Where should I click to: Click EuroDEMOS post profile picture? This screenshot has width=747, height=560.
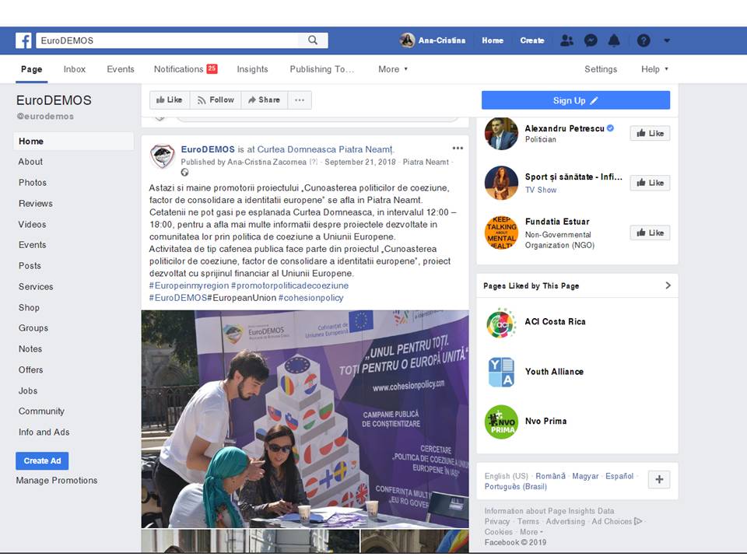pos(163,156)
